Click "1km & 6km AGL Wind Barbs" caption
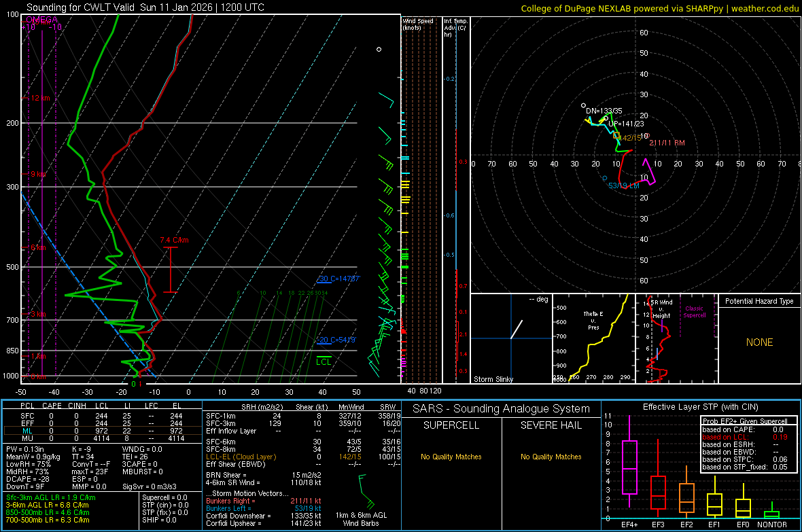Viewport: 802px width, 532px height. pyautogui.click(x=361, y=519)
